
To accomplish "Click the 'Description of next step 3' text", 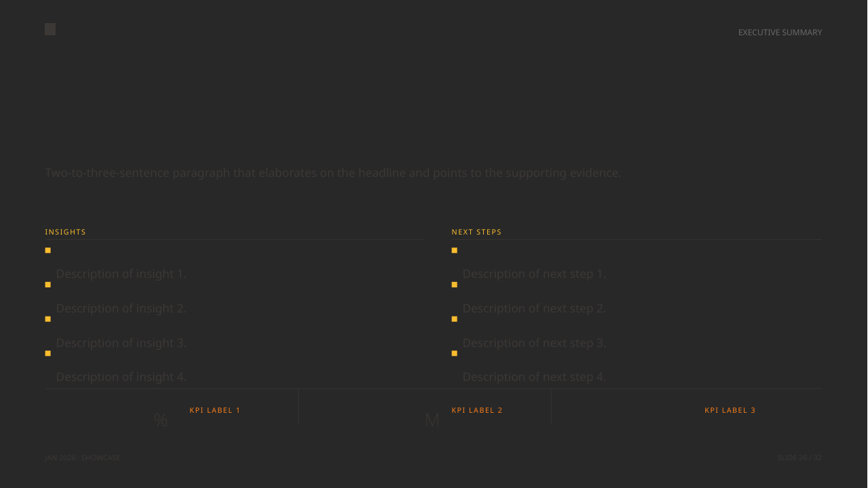I will 535,343.
